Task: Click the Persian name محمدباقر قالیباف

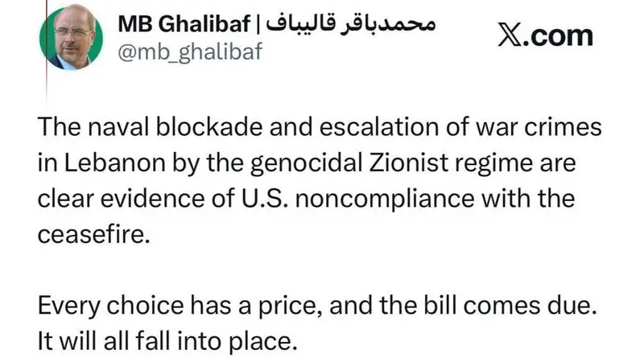Action: [x=350, y=24]
